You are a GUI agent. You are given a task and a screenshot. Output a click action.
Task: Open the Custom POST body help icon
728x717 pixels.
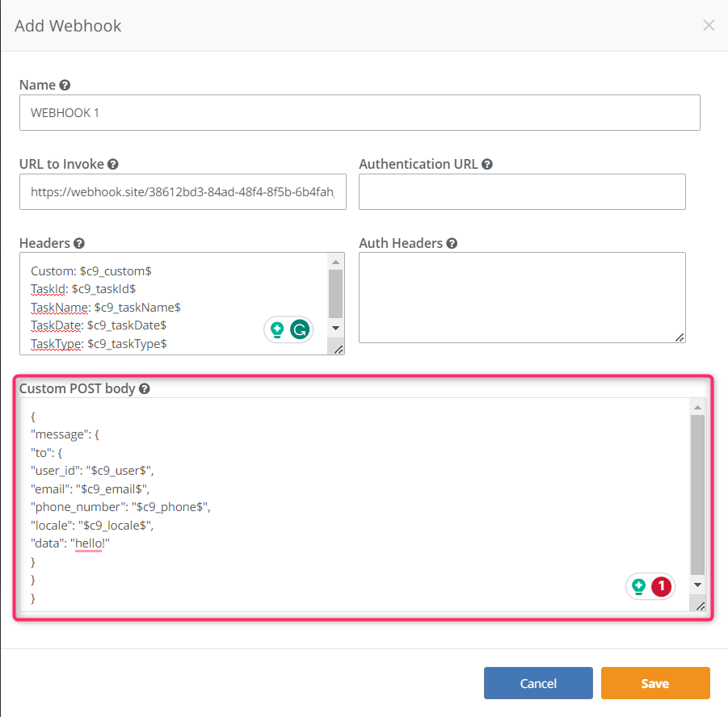[x=145, y=389]
